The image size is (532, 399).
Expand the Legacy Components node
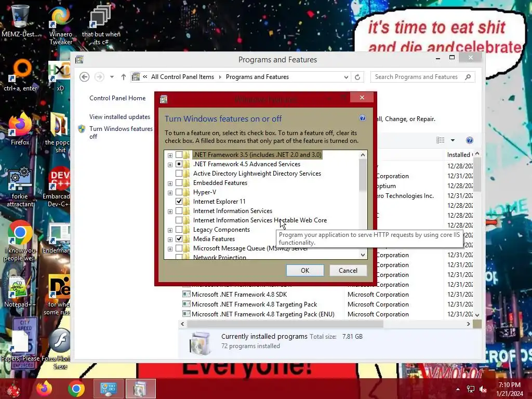pos(170,230)
